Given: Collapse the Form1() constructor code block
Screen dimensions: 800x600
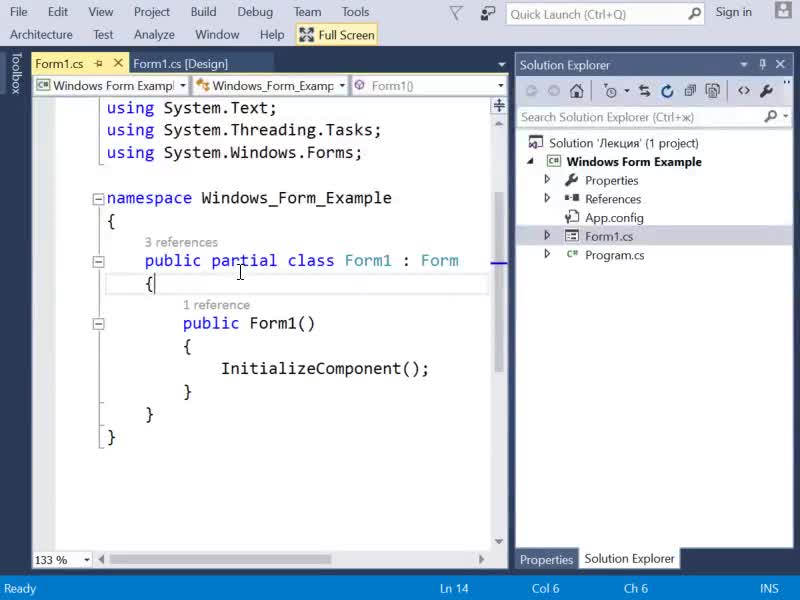Looking at the screenshot, I should pos(98,324).
